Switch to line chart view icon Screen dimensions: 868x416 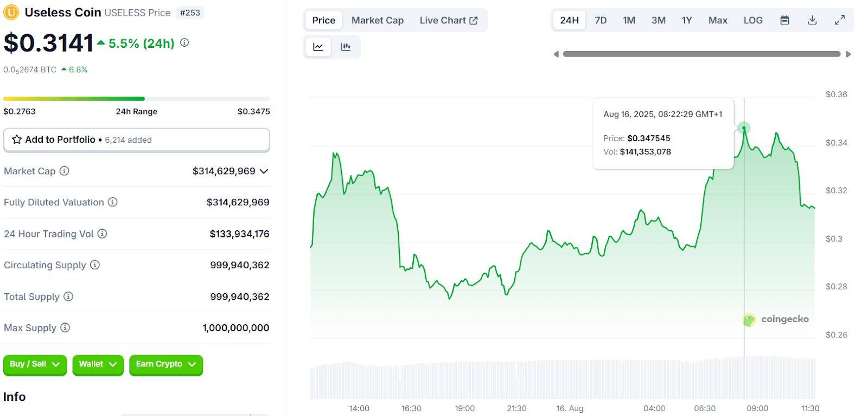tap(318, 47)
